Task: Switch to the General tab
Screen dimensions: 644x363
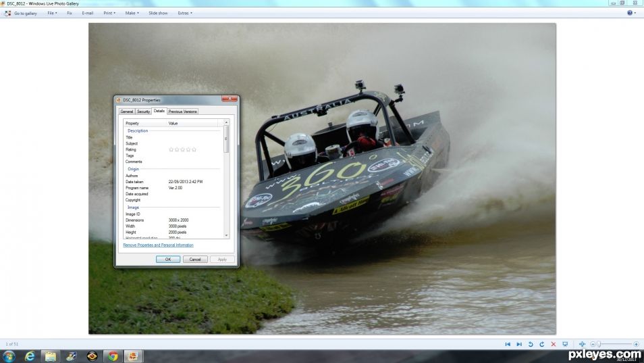Action: coord(126,112)
